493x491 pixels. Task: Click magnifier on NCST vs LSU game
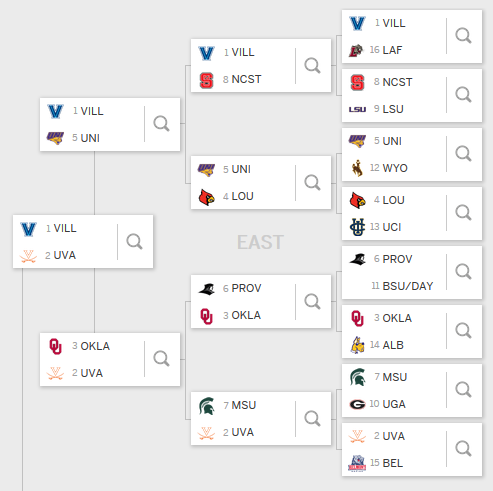tap(463, 95)
